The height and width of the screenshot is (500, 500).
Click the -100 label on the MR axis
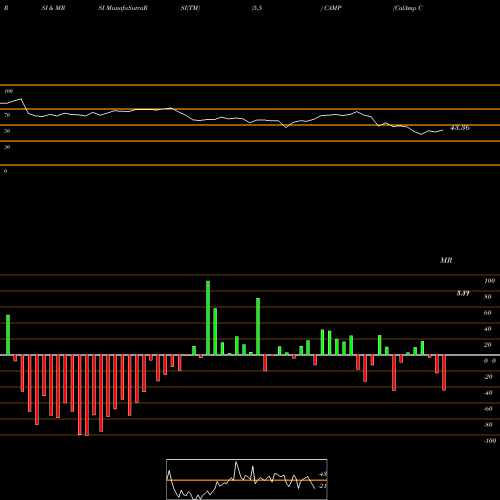coord(490,441)
